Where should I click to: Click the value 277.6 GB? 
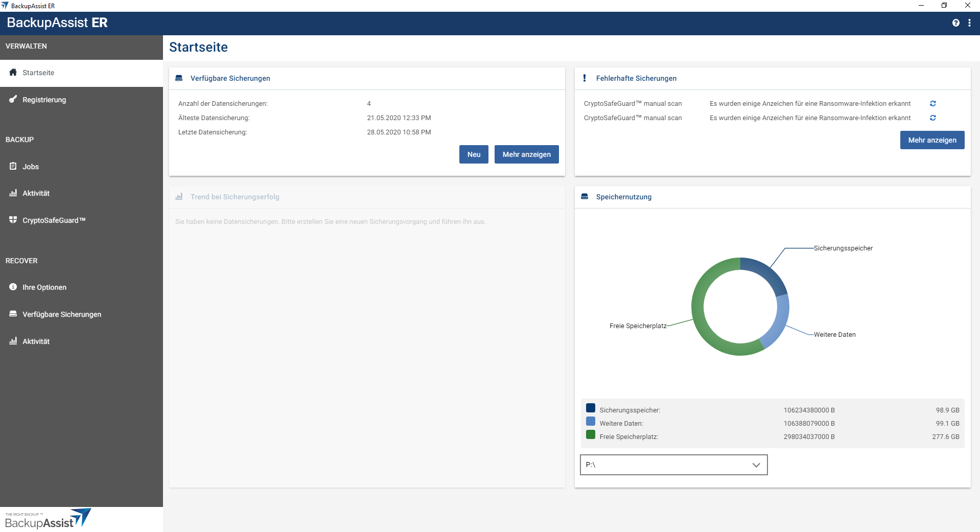(x=945, y=436)
